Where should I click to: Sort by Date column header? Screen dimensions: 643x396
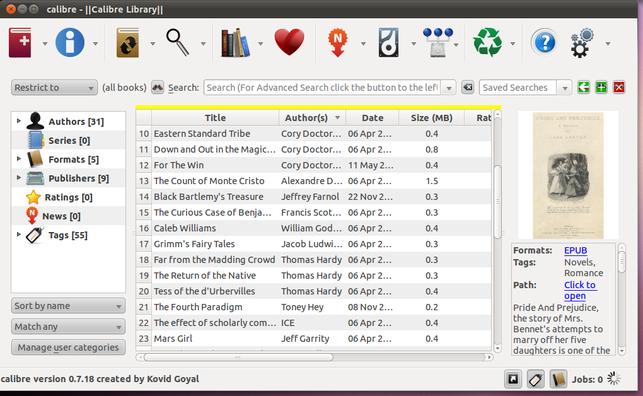(372, 118)
